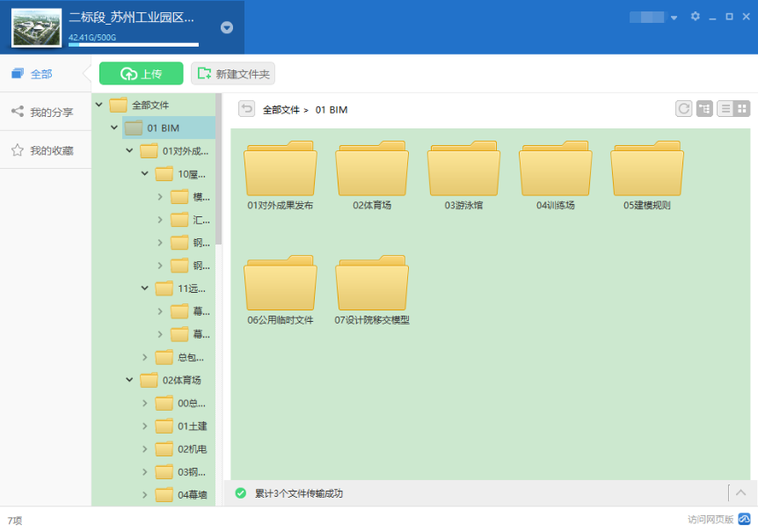
Task: Collapse the 02体育场 tree node
Action: pos(129,380)
